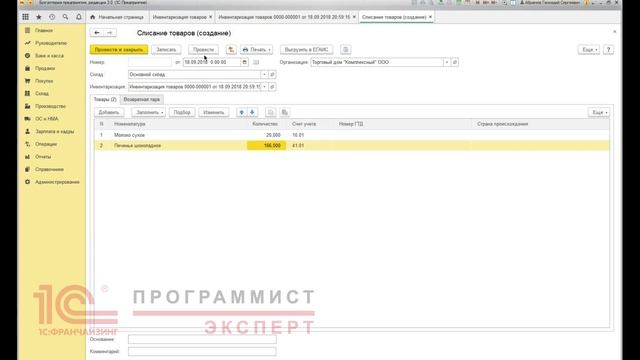Open ОС и НМА section in sidebar

[x=47, y=119]
